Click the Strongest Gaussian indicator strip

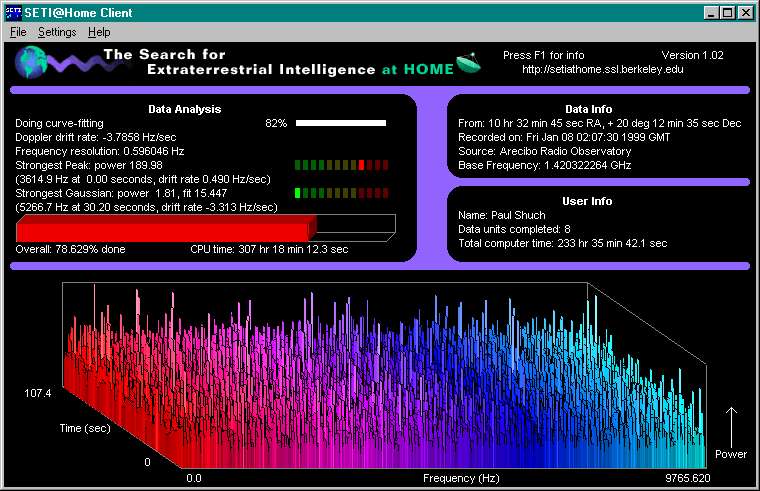pos(341,193)
